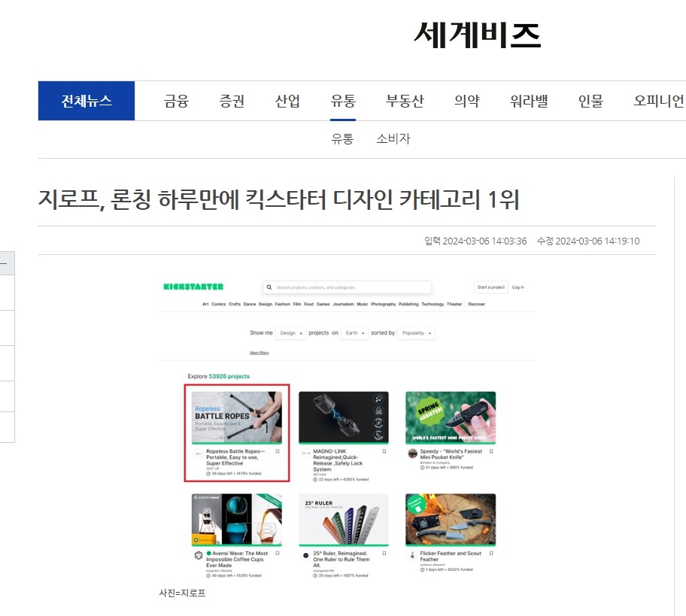Open the Popularity sort dropdown
The image size is (686, 616).
point(416,333)
